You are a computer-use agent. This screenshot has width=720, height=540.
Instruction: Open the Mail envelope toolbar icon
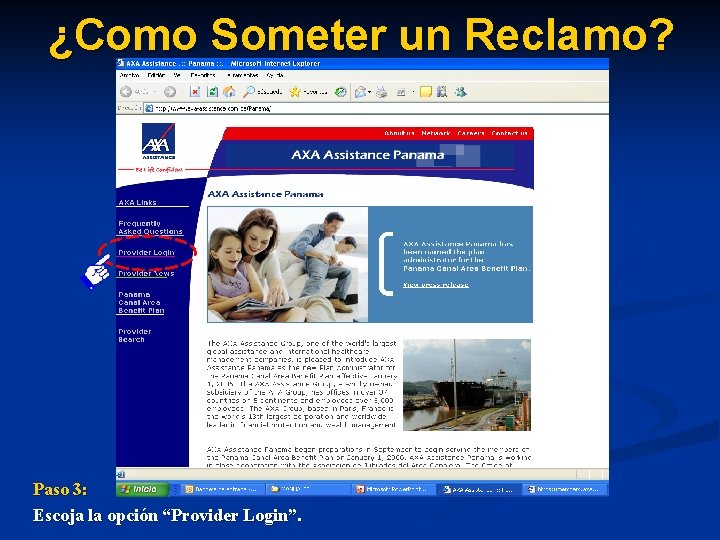(x=361, y=92)
